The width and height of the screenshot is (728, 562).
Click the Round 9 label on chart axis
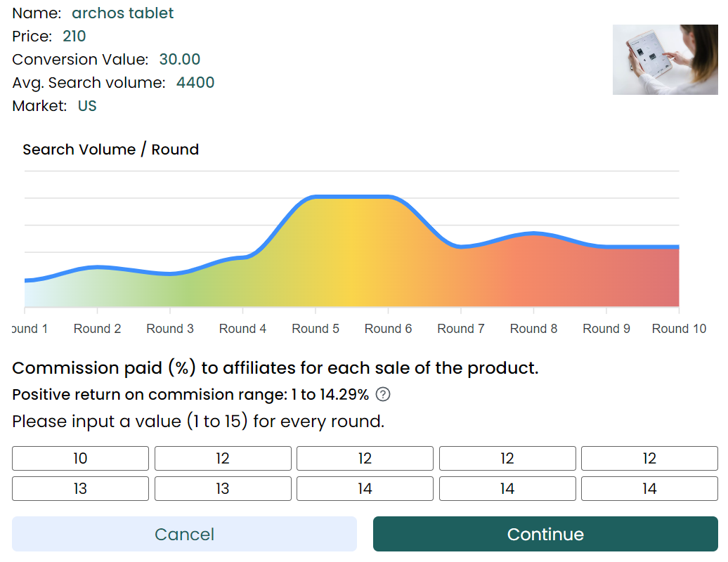point(606,329)
